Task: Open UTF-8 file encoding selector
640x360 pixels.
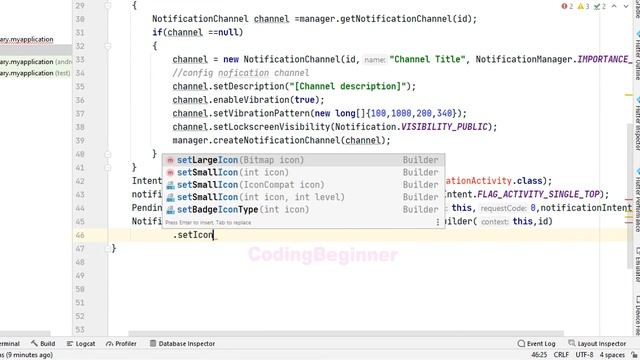Action: point(584,355)
